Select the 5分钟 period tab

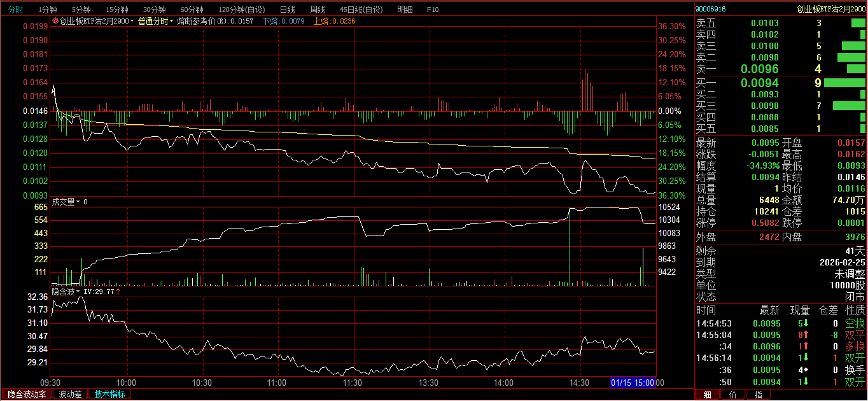81,10
